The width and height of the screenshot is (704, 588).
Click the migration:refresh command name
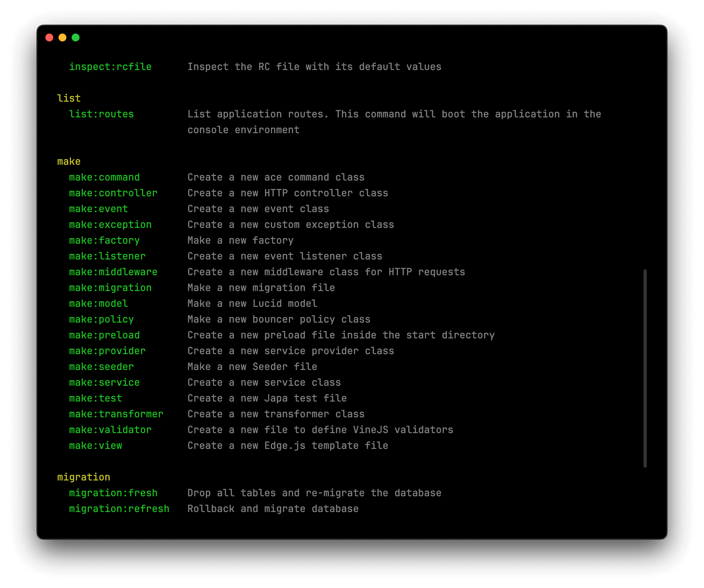point(119,508)
